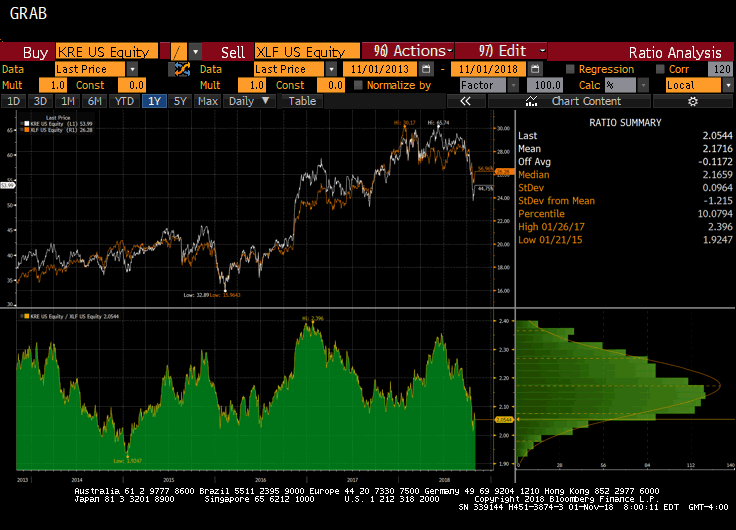Open the Sell side Last Price dropdown
The height and width of the screenshot is (530, 736).
pos(331,69)
